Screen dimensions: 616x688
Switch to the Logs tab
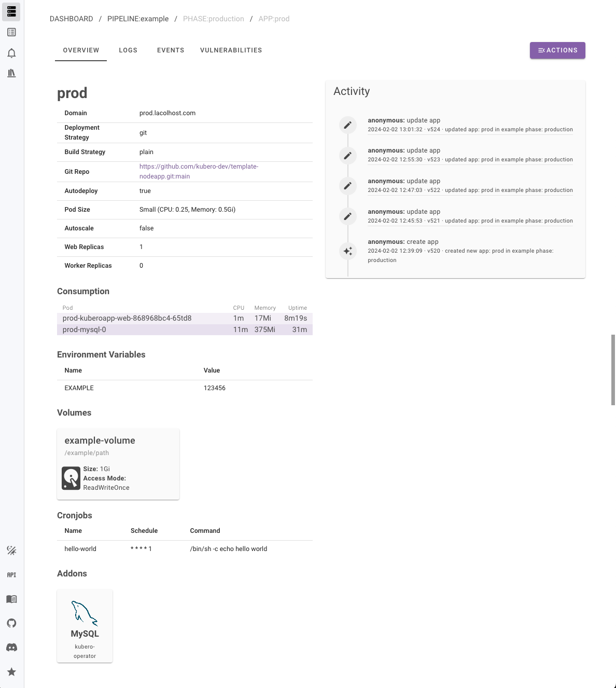[128, 50]
